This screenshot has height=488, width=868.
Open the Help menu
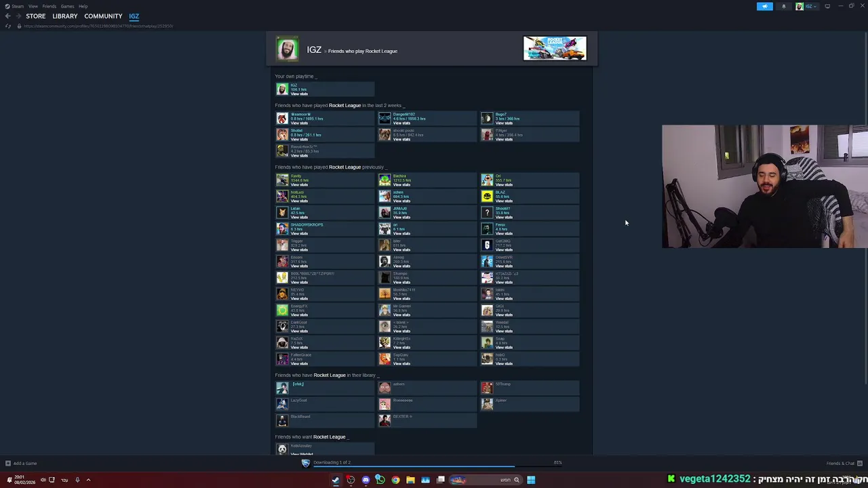[83, 6]
